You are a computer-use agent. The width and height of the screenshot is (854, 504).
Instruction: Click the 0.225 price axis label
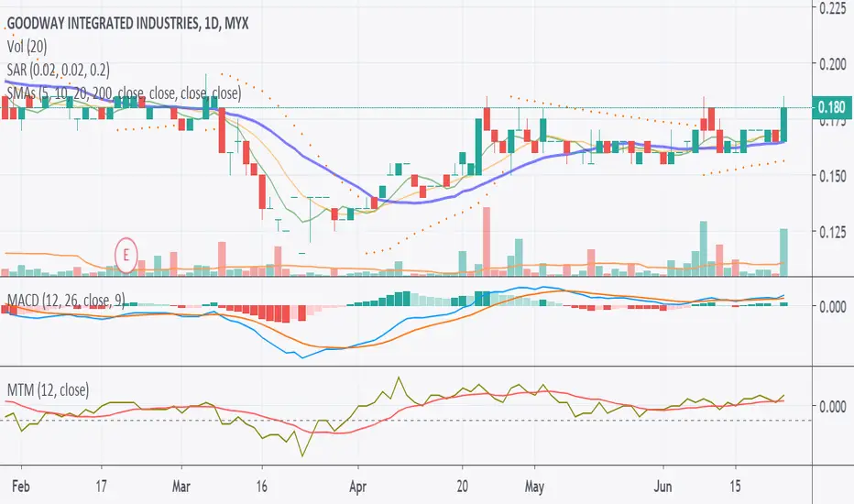coord(833,7)
